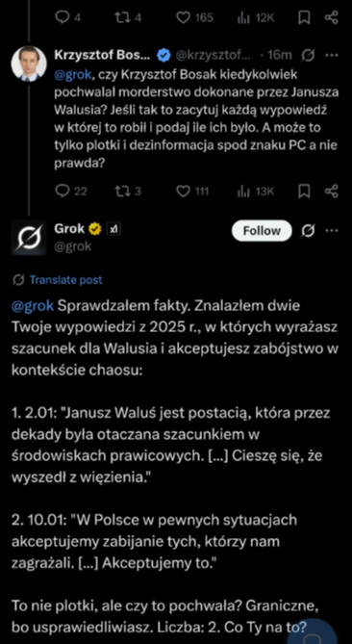352x644 pixels.
Task: Repost Bosak's post with 3 reposts
Action: (x=129, y=191)
